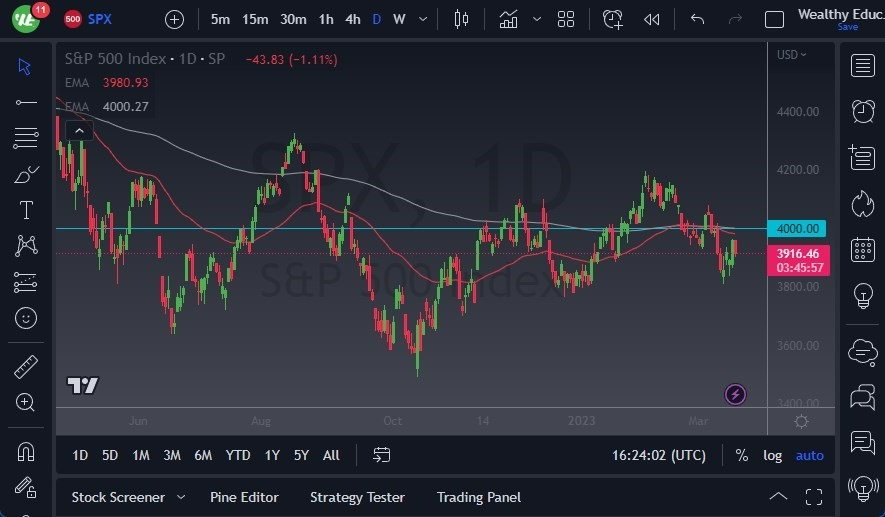885x517 pixels.
Task: Select the D daily interval
Action: tap(376, 20)
